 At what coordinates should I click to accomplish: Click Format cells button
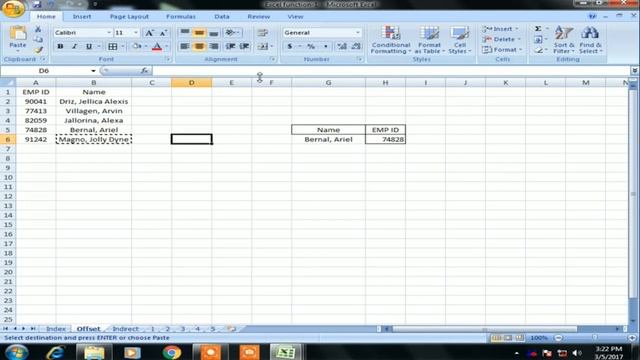502,50
